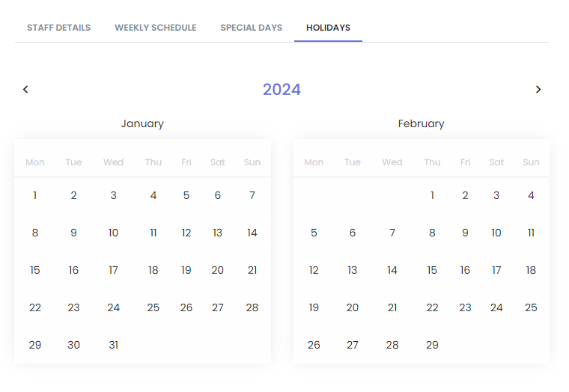Click the 2024 year heading

(282, 90)
